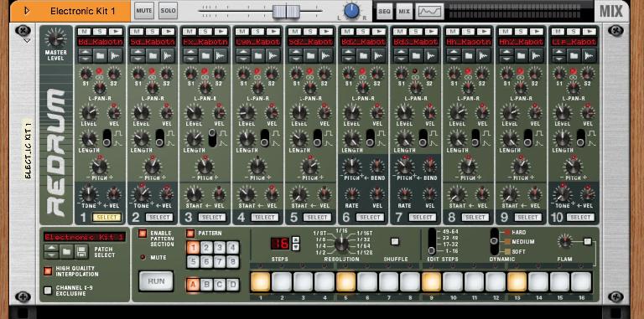Open the MIX view button
This screenshot has width=644, height=319.
coord(404,11)
